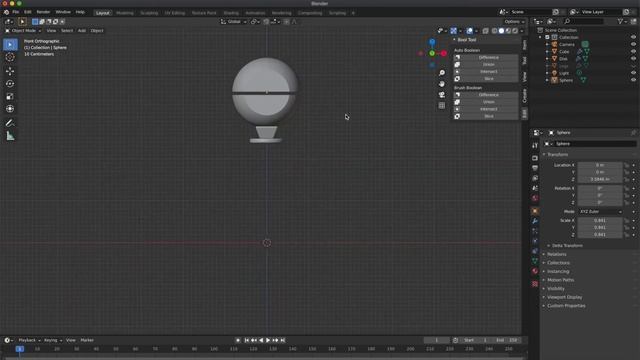The width and height of the screenshot is (640, 360).
Task: Open the Object properties orange square tab
Action: coord(535,211)
